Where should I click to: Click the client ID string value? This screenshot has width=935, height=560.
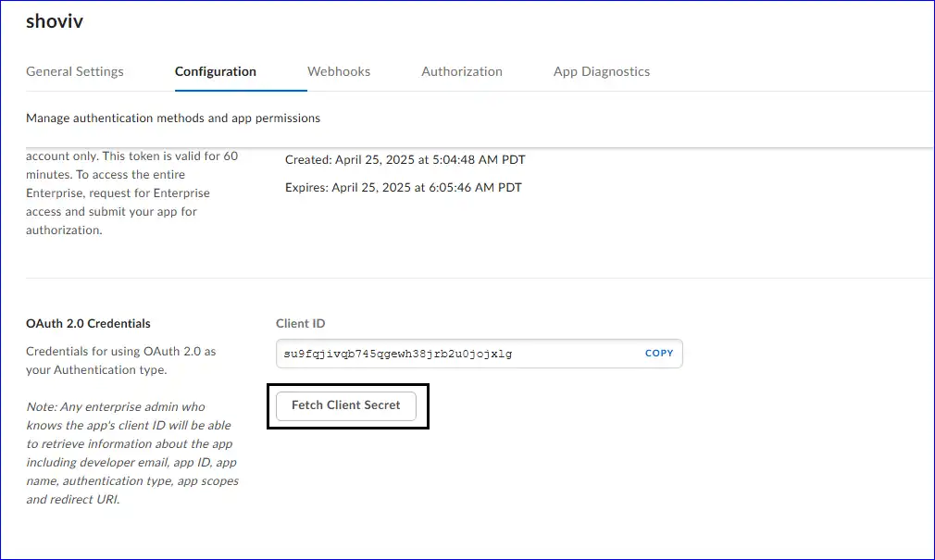[398, 354]
